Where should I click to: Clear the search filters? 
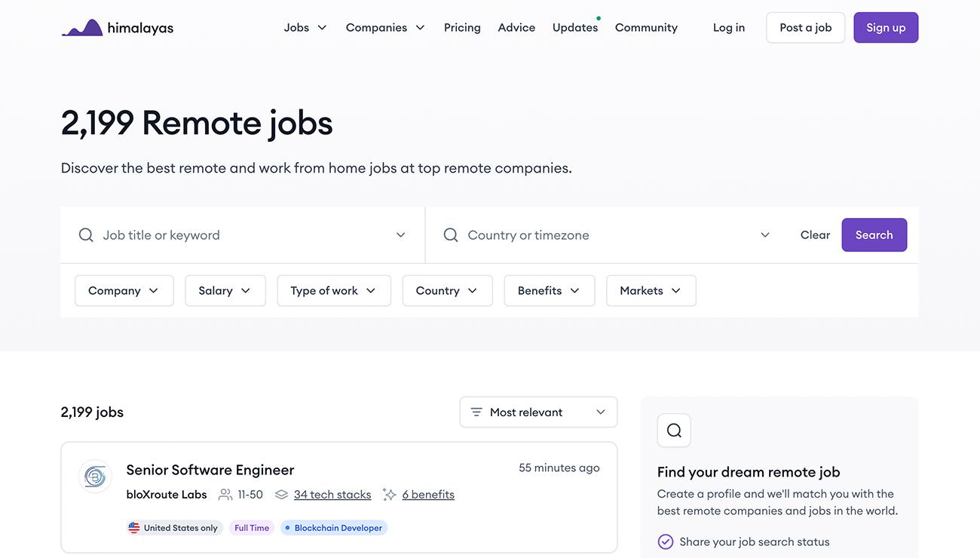pos(815,235)
